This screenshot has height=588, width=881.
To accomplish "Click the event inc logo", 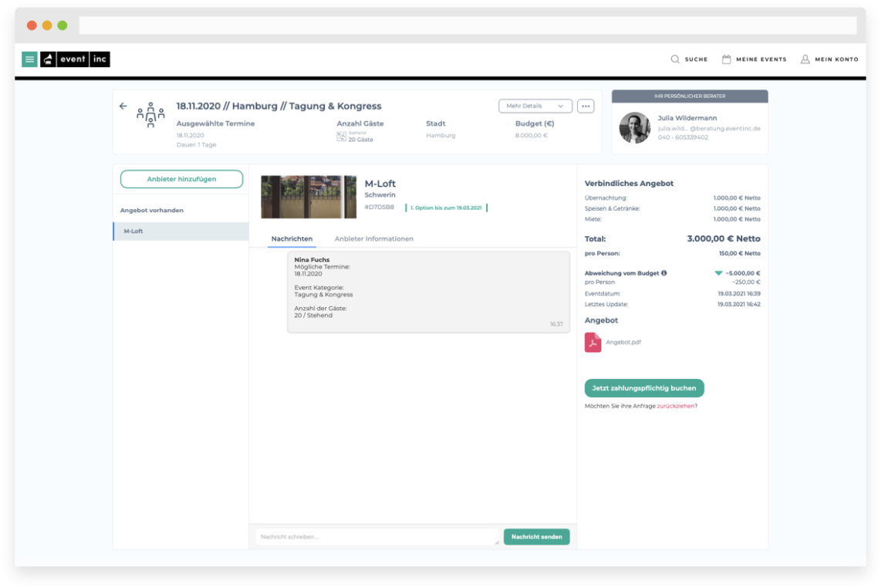I will pos(76,59).
